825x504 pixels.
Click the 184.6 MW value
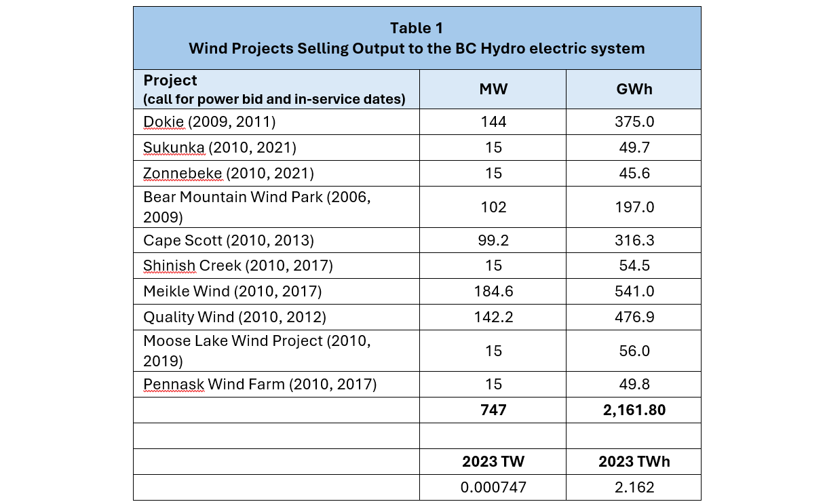[x=493, y=292]
